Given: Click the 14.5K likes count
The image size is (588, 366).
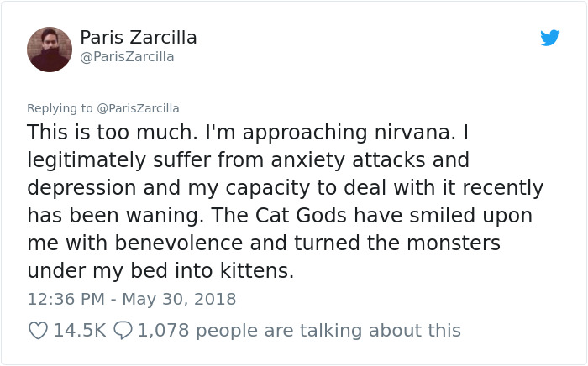Looking at the screenshot, I should (79, 330).
